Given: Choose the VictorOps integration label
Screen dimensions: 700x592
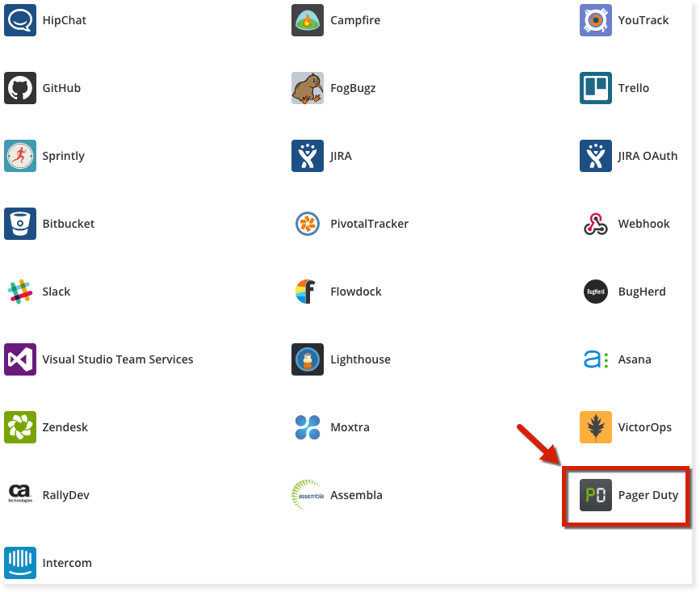Looking at the screenshot, I should [644, 427].
